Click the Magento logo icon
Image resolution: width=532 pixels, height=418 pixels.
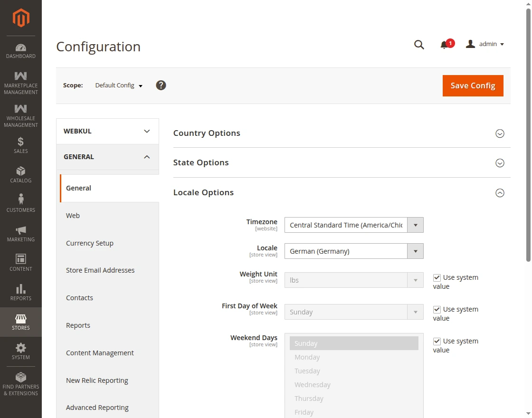21,18
